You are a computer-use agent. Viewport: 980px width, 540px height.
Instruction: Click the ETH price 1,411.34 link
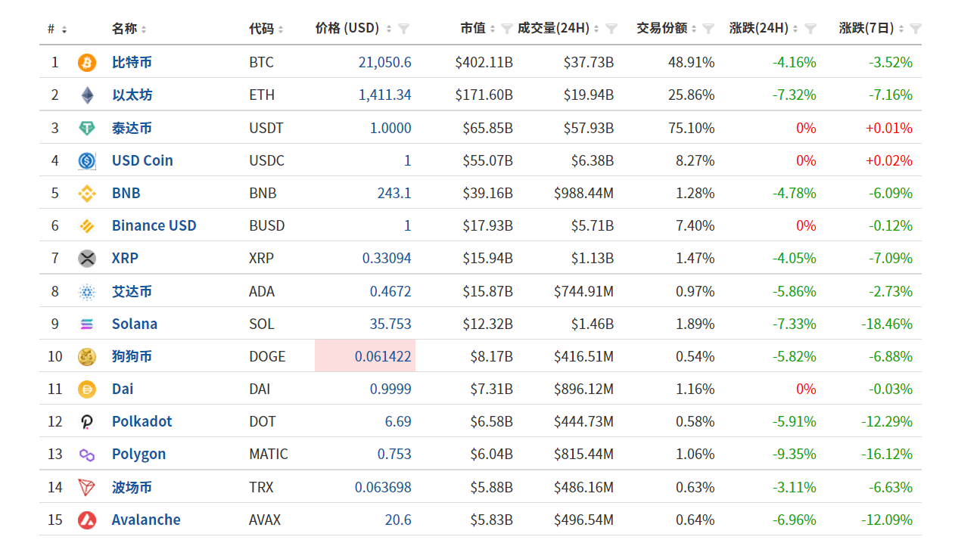click(386, 95)
